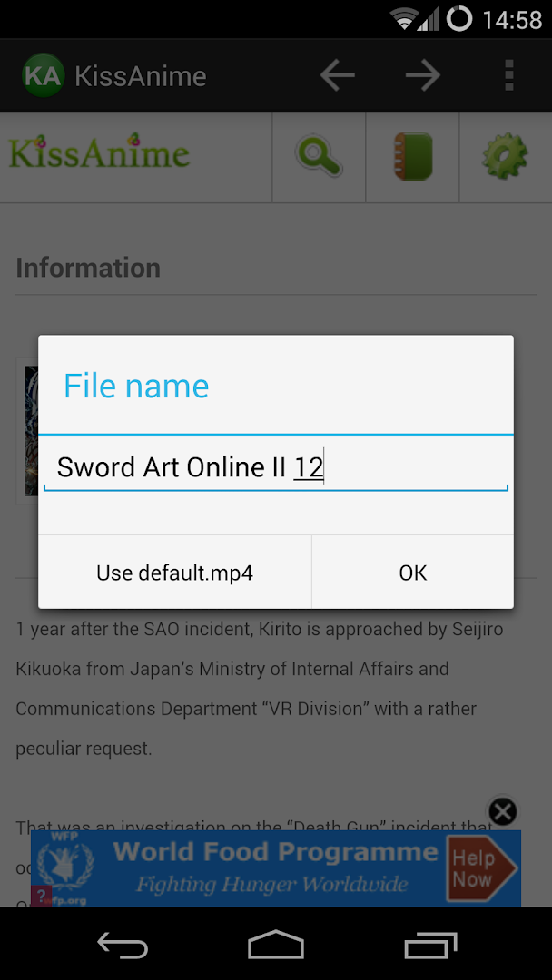The width and height of the screenshot is (552, 980).
Task: Close the ad with the X icon
Action: point(502,811)
